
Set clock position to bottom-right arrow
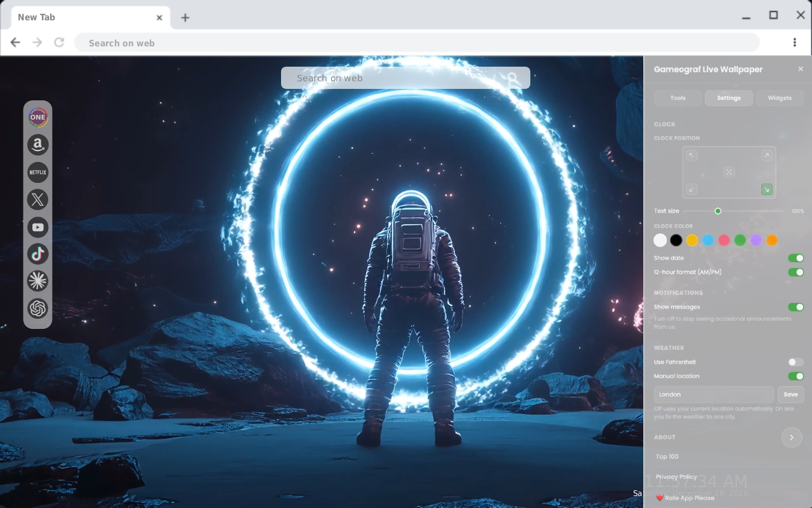767,189
